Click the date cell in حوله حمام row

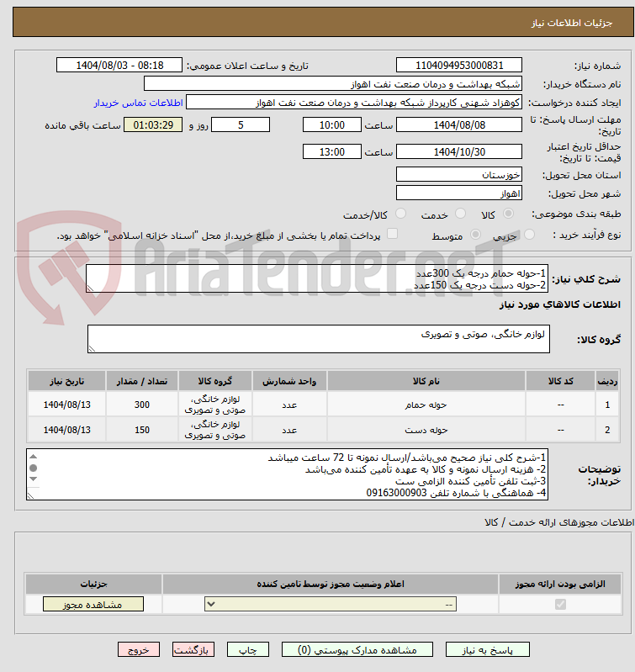tap(66, 405)
